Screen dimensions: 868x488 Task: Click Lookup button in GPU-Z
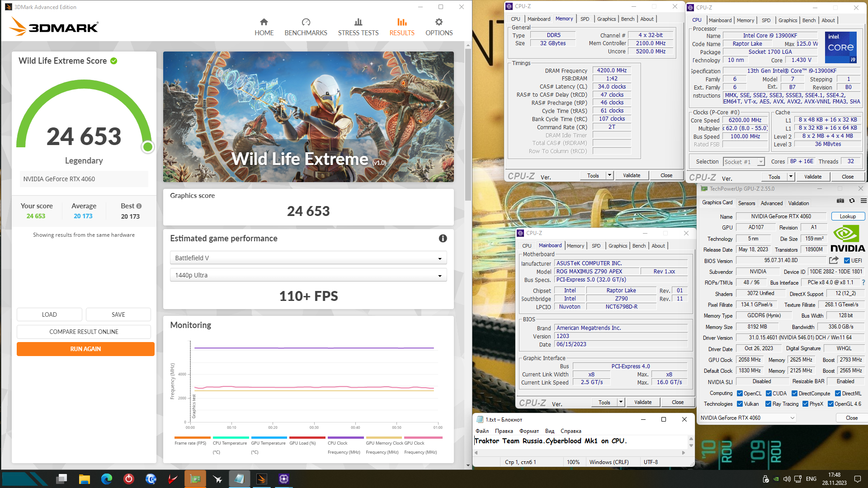pyautogui.click(x=848, y=216)
